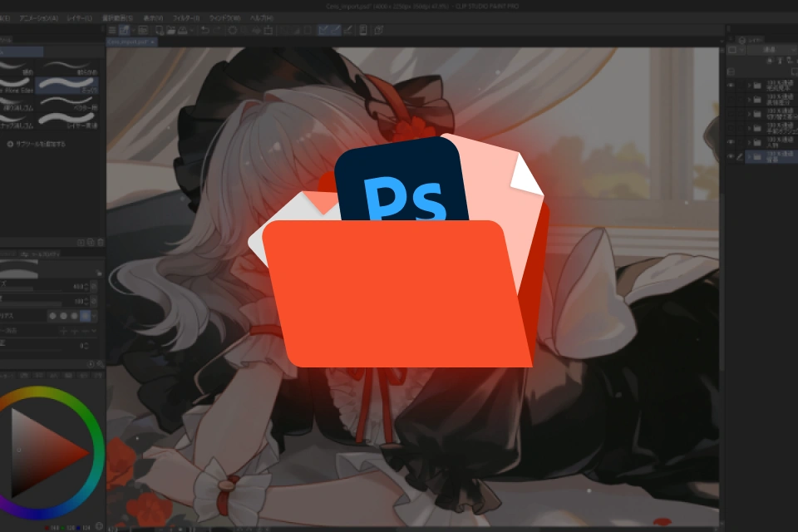Click the duplicate sub tool icon beside trash
Viewport: 798px width, 532px height.
coord(91,243)
